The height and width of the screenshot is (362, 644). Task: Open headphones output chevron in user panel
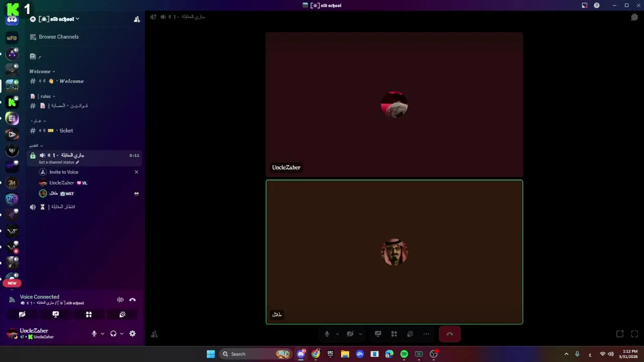click(x=121, y=333)
